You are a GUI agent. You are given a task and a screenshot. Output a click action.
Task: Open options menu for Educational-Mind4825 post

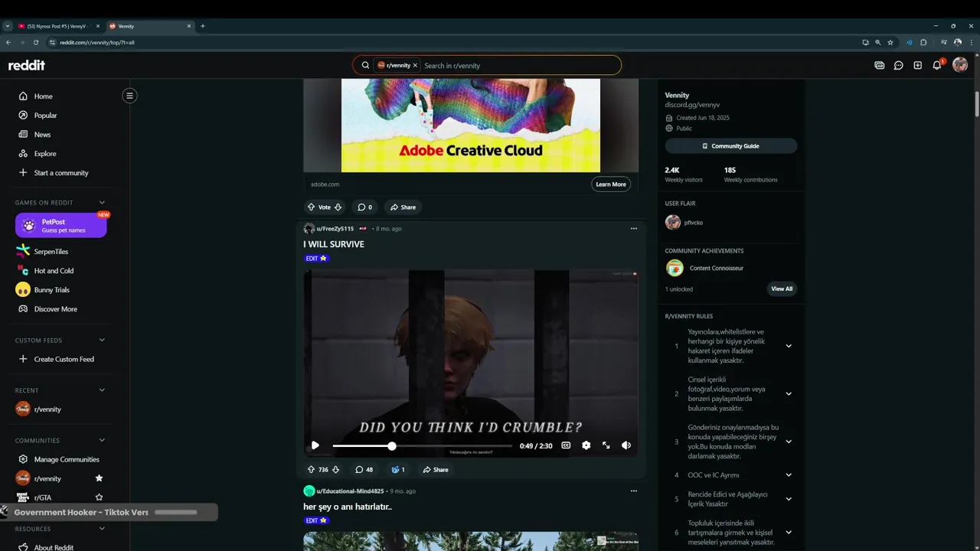tap(633, 491)
